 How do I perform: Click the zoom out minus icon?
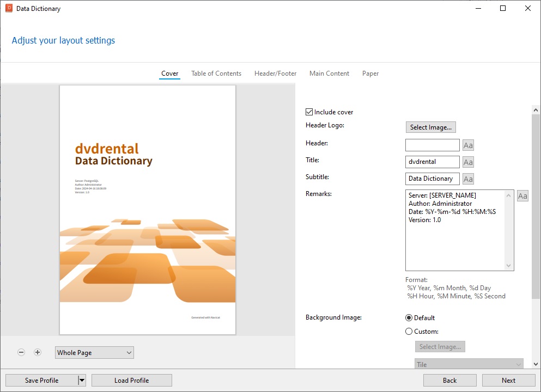(x=21, y=352)
